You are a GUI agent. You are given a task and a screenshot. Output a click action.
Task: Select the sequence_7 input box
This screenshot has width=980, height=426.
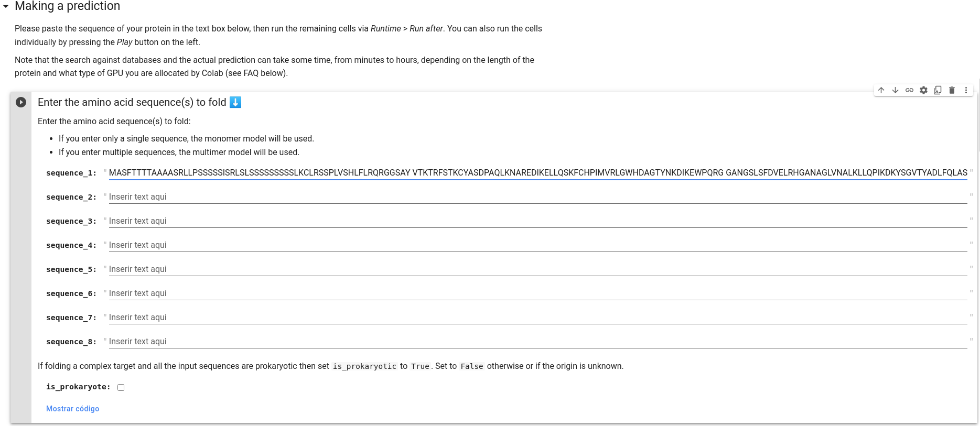pos(538,318)
